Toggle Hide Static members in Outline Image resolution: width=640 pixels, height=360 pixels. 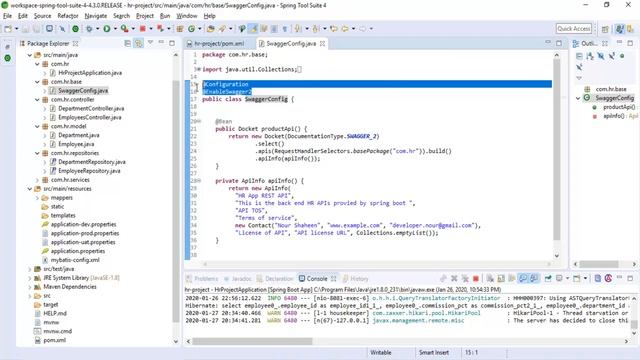pos(611,56)
